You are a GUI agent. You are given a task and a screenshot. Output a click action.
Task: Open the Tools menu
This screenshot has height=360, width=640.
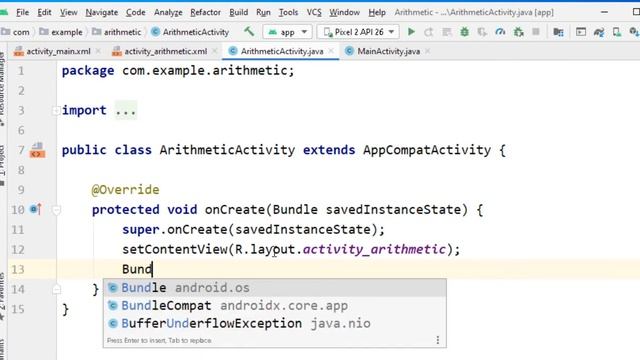[x=288, y=12]
